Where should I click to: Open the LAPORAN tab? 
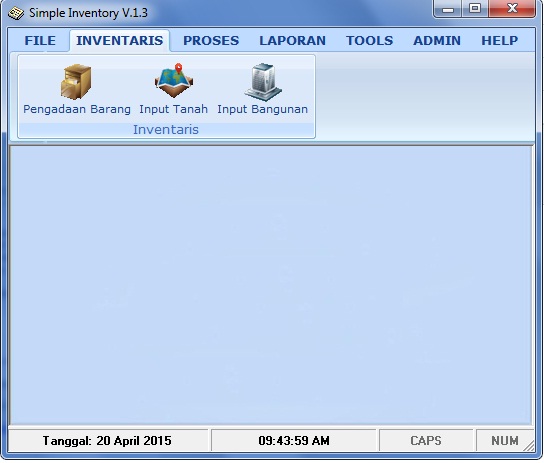click(x=292, y=41)
